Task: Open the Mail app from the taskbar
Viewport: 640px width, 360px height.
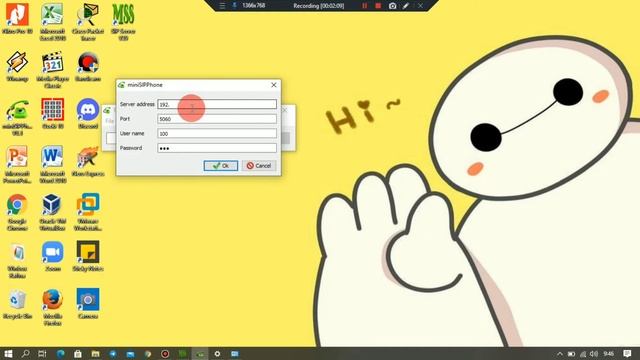Action: point(130,353)
